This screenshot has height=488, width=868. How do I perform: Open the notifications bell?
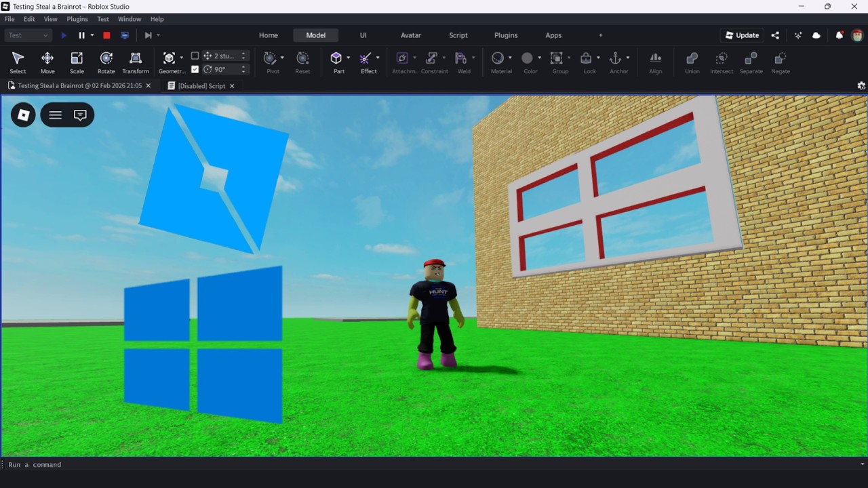[840, 35]
